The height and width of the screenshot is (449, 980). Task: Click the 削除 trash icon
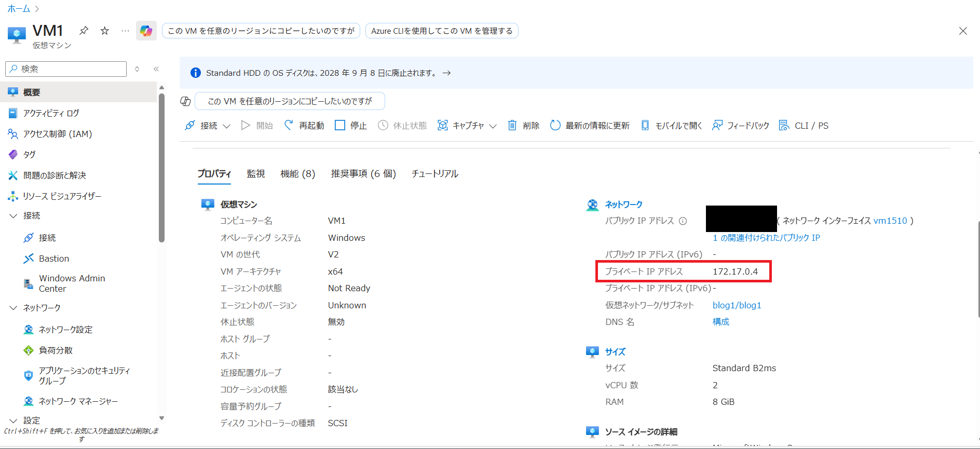[x=512, y=125]
